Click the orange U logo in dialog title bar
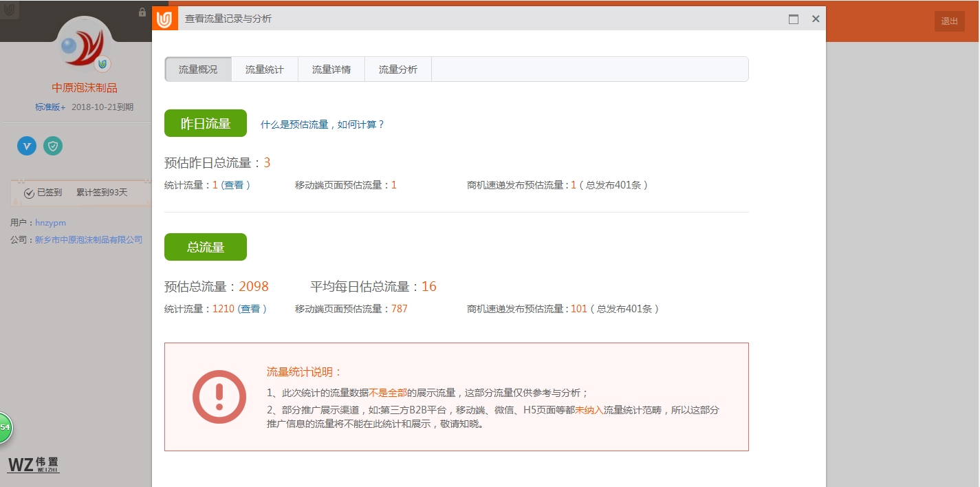This screenshot has height=487, width=980. (x=164, y=19)
